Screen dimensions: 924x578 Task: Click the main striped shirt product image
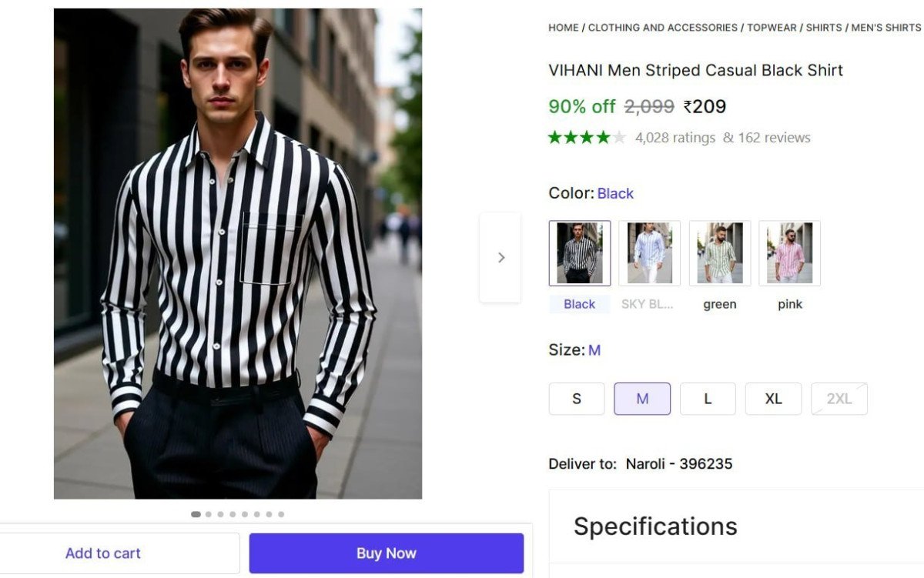click(238, 253)
